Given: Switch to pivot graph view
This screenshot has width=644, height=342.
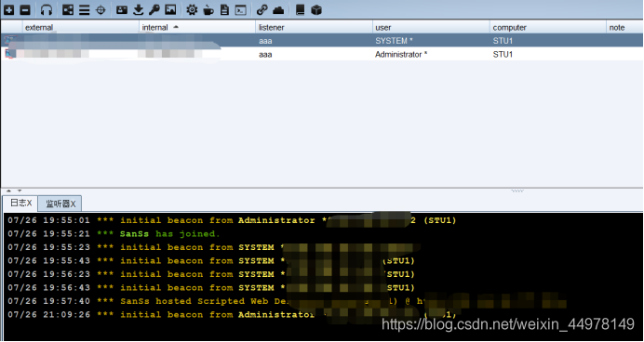Looking at the screenshot, I should pyautogui.click(x=68, y=10).
